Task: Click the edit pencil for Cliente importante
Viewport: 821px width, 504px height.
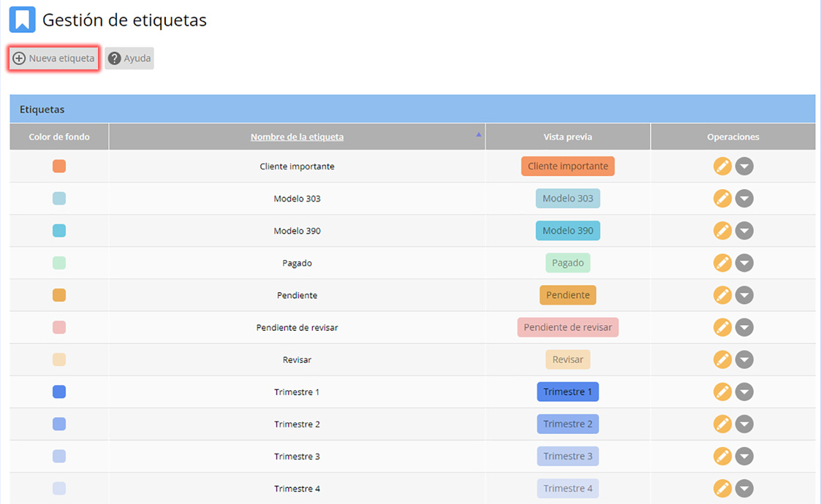Action: click(722, 167)
